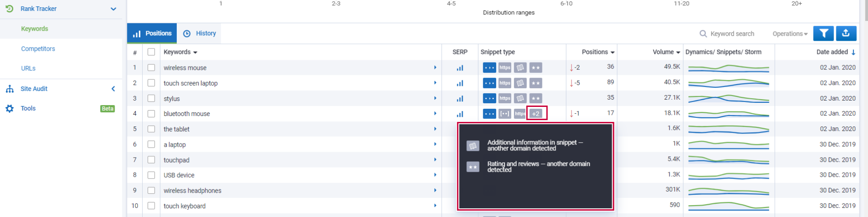
Task: Click the Keyword search input field
Action: [x=732, y=34]
